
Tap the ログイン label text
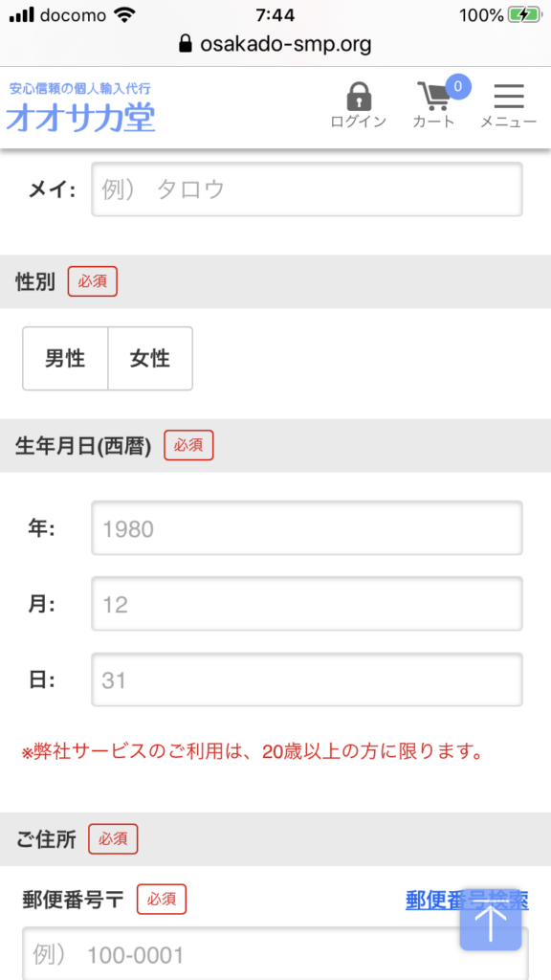[x=359, y=122]
